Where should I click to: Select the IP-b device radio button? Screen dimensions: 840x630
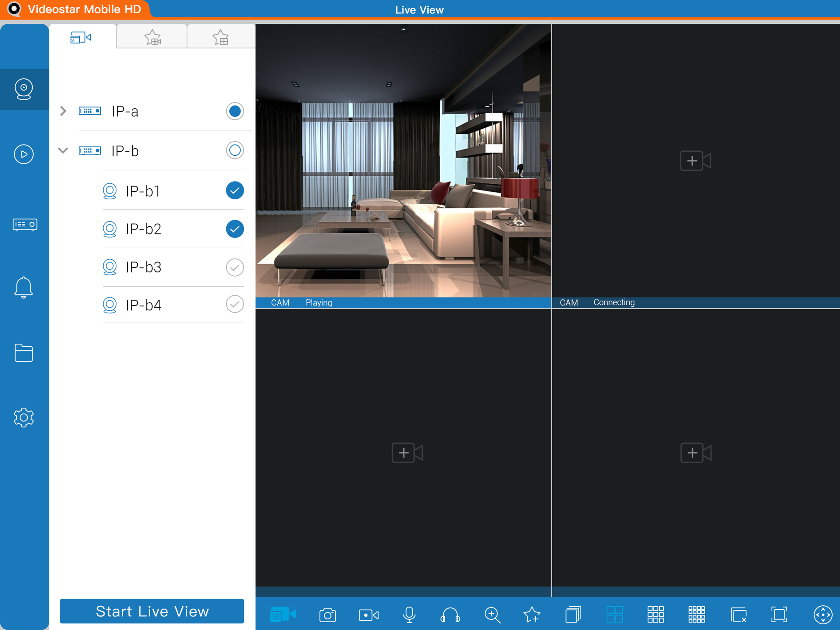point(235,150)
